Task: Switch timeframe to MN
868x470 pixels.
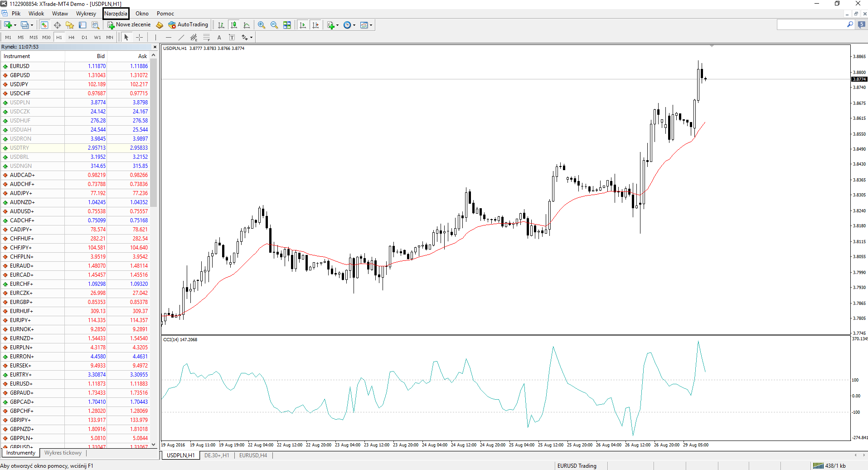Action: click(110, 37)
